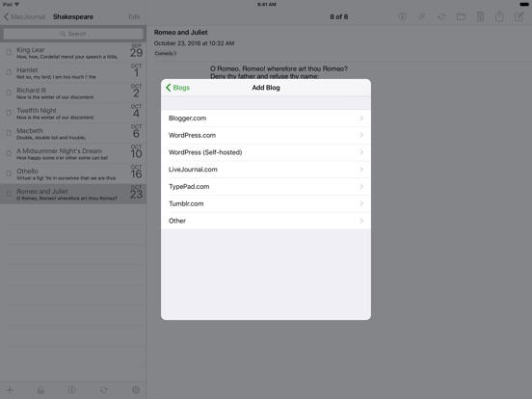Select Other blog type
The image size is (532, 399).
click(266, 221)
